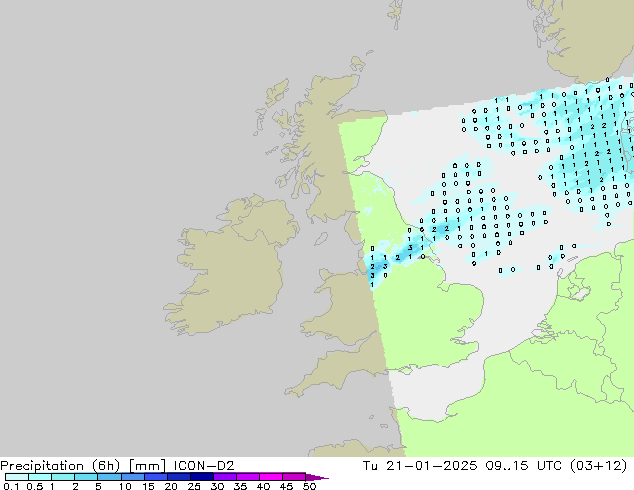Select the '(03+12)' forecast offset text
Image resolution: width=634 pixels, height=490 pixels.
[598, 466]
